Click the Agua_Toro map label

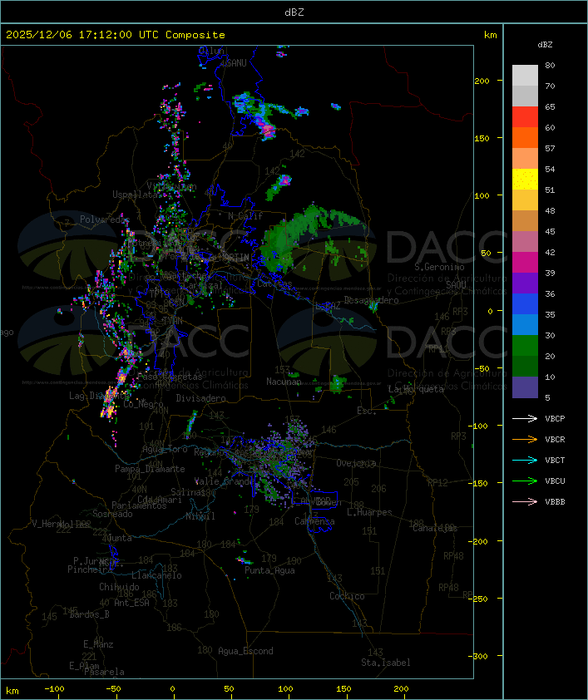[165, 449]
